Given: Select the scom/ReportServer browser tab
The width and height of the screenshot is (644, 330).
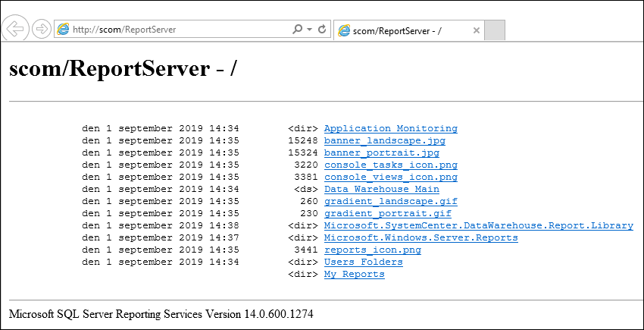Looking at the screenshot, I should pos(409,30).
